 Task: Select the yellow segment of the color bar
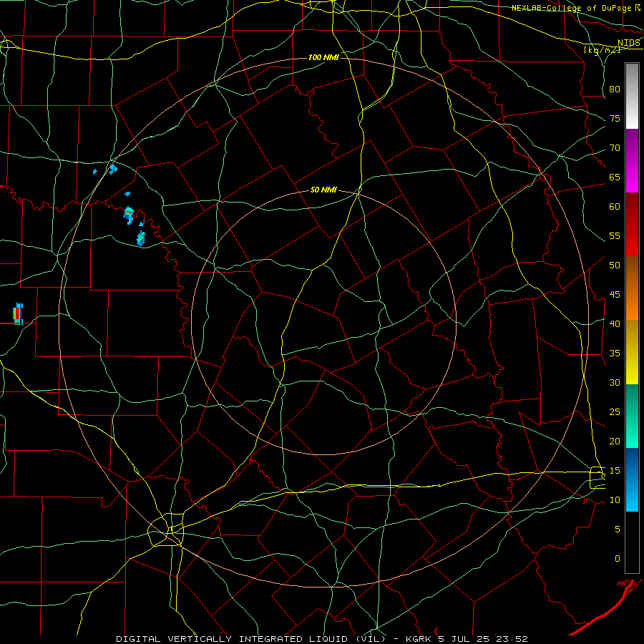632,352
